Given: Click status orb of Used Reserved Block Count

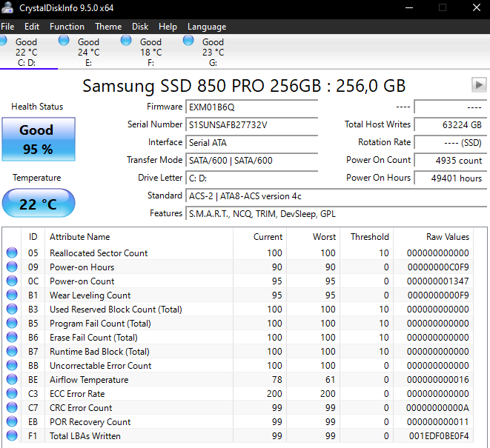Looking at the screenshot, I should [12, 309].
